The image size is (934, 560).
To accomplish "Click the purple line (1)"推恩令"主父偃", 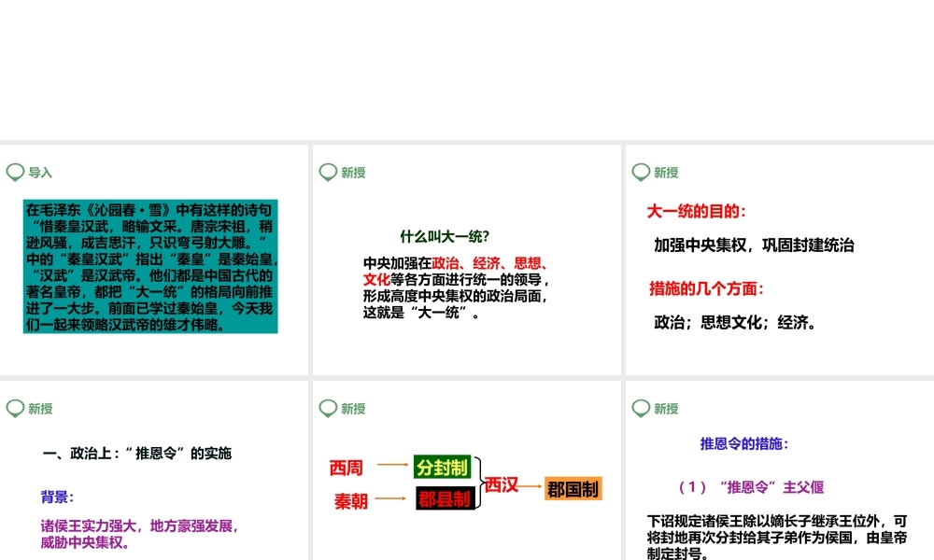I will tap(751, 487).
